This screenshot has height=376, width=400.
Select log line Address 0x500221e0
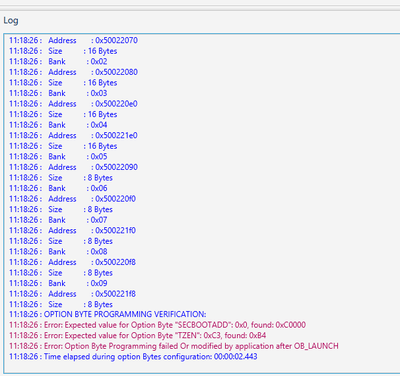coord(73,135)
